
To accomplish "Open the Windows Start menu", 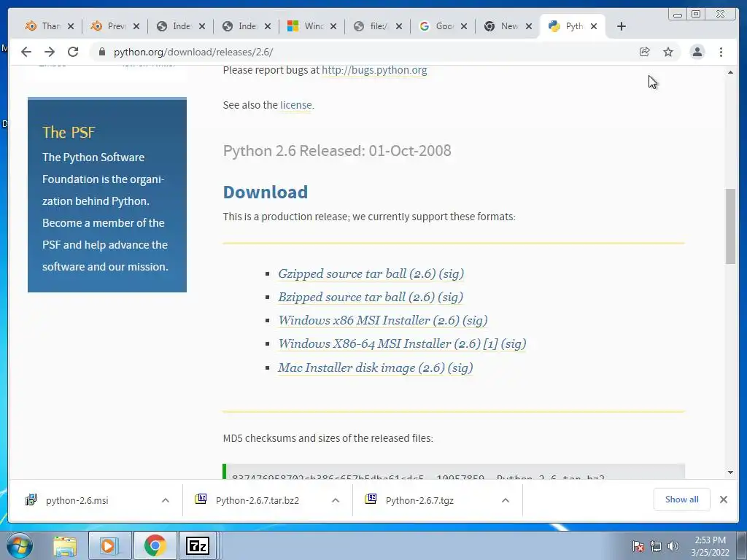I will pos(20,545).
